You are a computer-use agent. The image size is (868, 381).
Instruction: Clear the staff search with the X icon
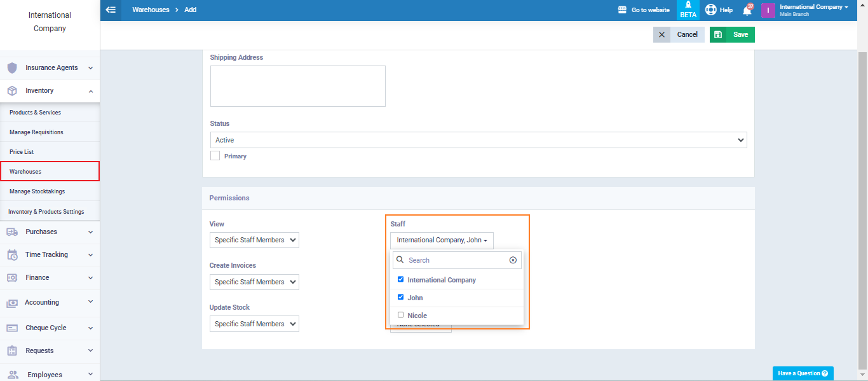click(x=513, y=260)
